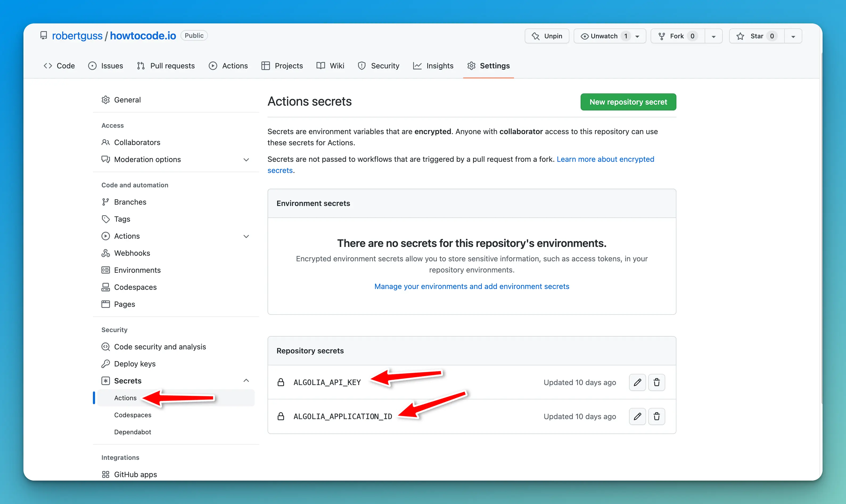The width and height of the screenshot is (846, 504).
Task: Click the star icon in the Star button
Action: (x=740, y=36)
